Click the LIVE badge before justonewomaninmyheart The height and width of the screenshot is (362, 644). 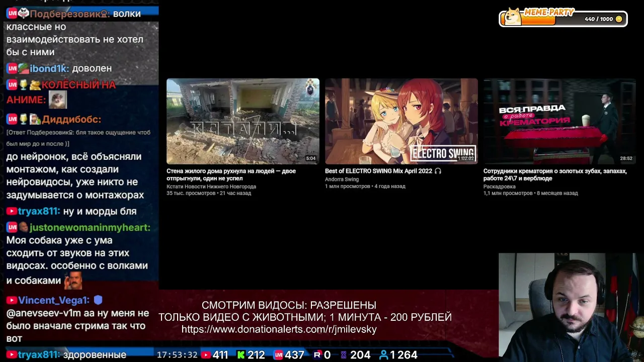[12, 228]
